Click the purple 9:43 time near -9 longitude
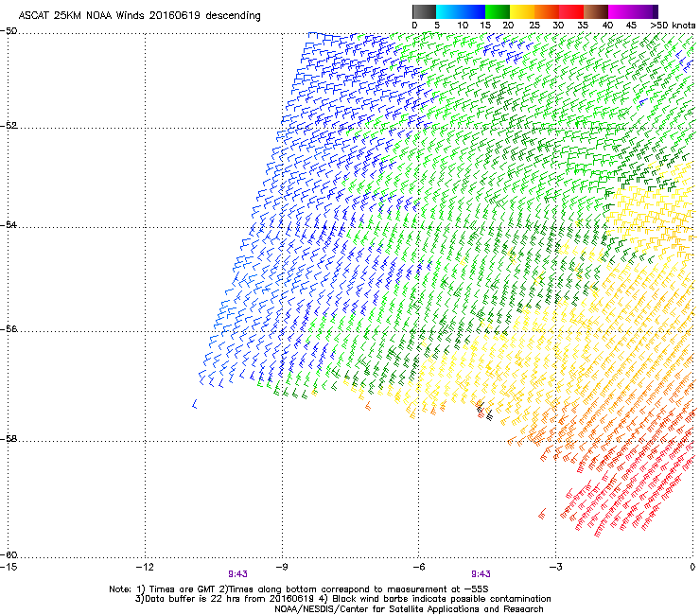 point(238,574)
